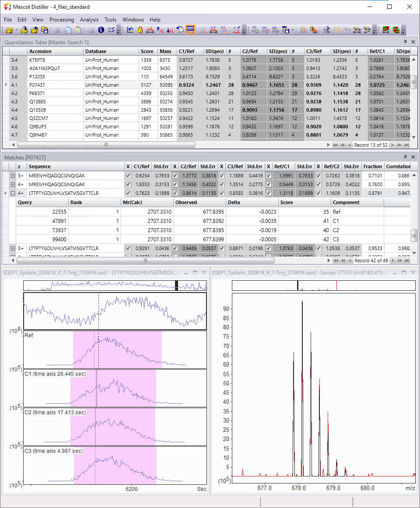Click the Sequence column header in Matches
420x508 pixels.
(x=75, y=166)
